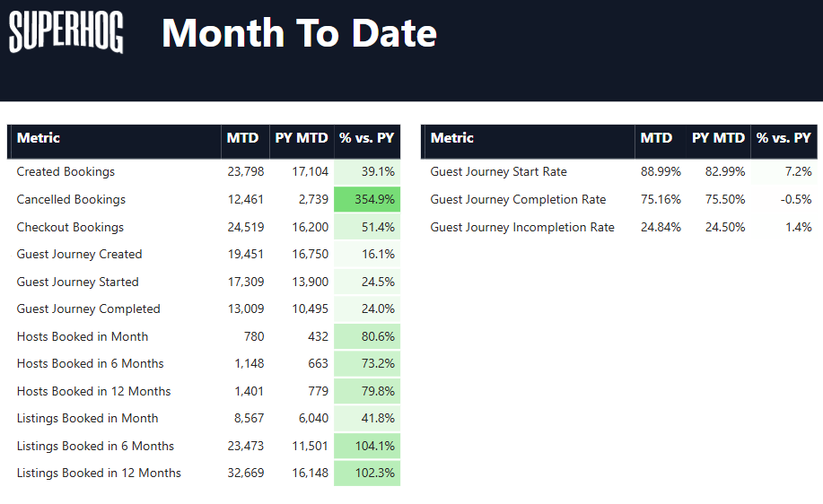Click the Hosts Booked in Month label
This screenshot has width=823, height=504.
point(83,337)
